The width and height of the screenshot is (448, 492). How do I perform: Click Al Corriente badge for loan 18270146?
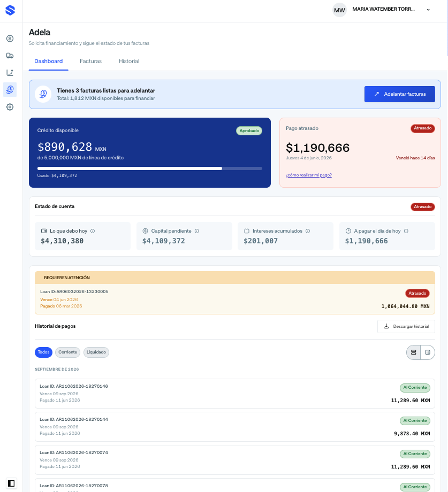coord(415,388)
